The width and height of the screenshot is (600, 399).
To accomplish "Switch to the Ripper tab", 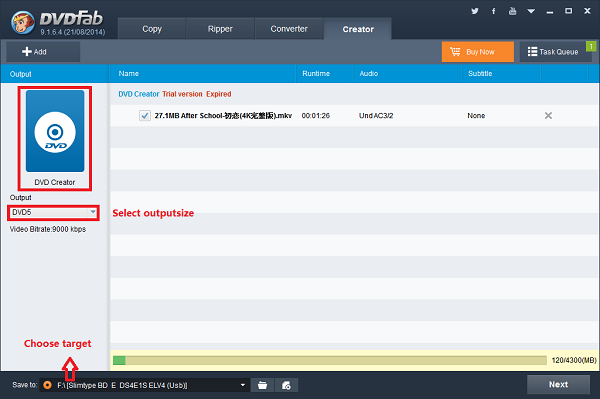I will click(220, 29).
